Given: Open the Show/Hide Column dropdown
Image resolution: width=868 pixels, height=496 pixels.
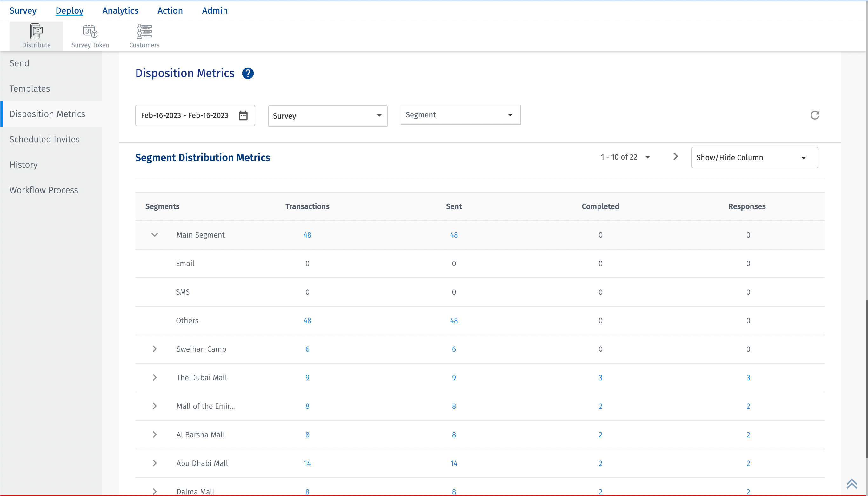Looking at the screenshot, I should tap(754, 157).
